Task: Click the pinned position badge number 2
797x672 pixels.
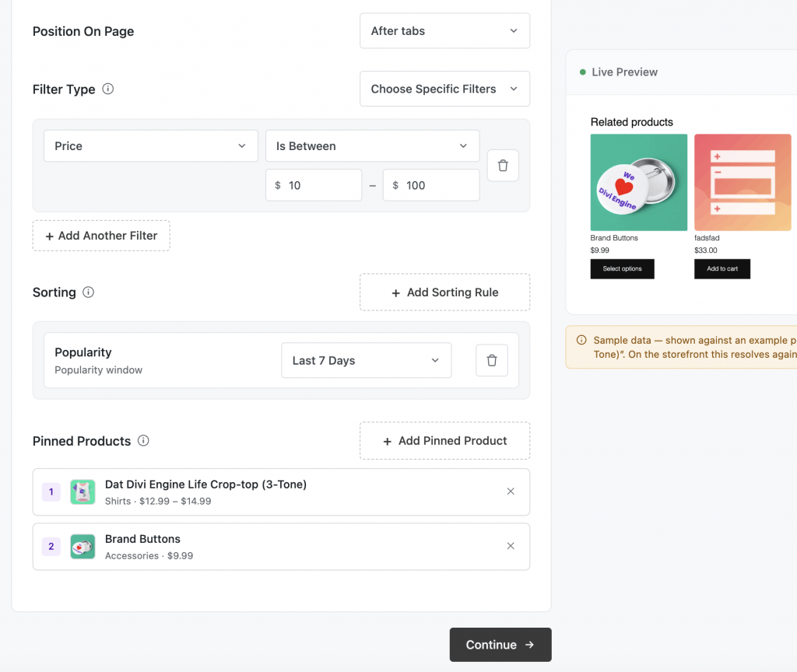Action: point(51,547)
